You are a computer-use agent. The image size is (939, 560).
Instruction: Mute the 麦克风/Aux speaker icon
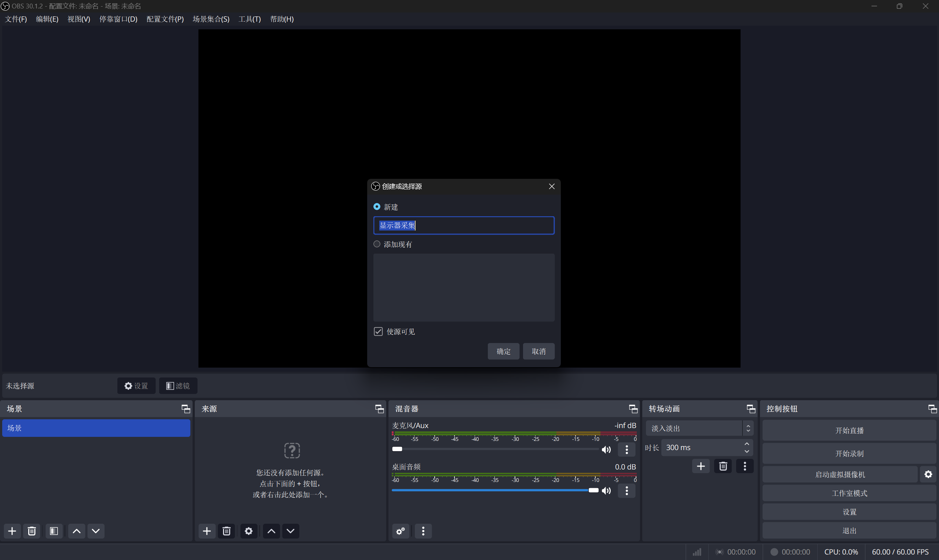pyautogui.click(x=606, y=449)
